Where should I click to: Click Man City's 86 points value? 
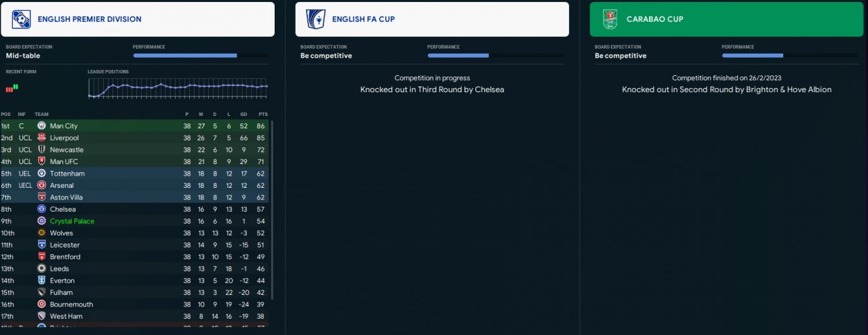pyautogui.click(x=261, y=126)
